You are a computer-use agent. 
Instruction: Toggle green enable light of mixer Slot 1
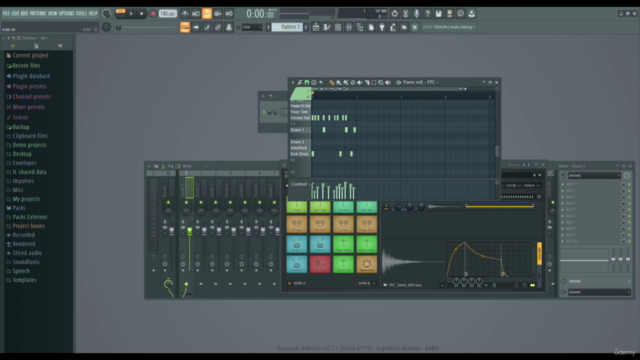point(629,184)
